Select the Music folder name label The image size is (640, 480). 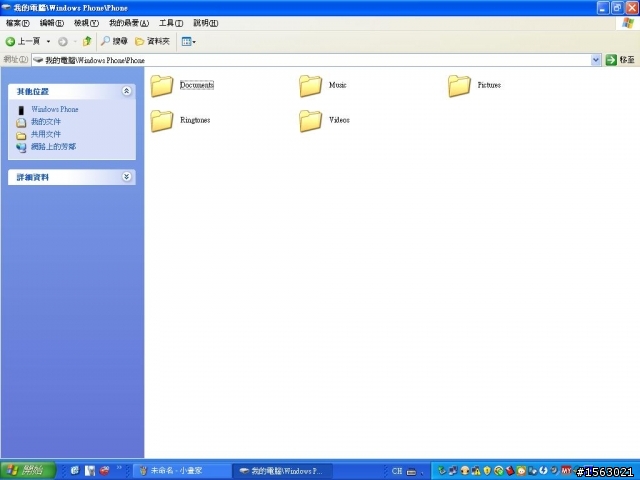click(338, 85)
